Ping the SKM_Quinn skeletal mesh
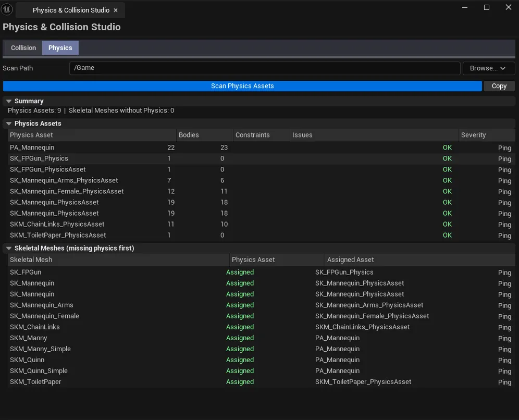Screen dimensions: 519x420 (504, 361)
